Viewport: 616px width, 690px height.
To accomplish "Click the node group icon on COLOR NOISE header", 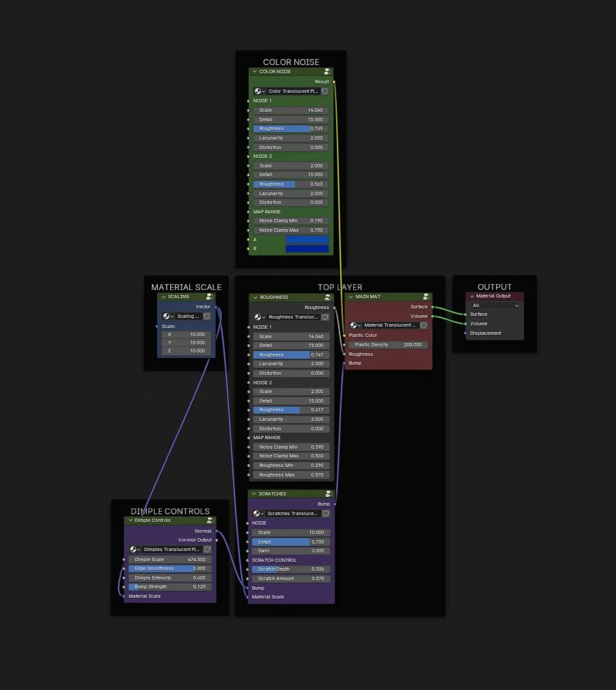I will (327, 71).
